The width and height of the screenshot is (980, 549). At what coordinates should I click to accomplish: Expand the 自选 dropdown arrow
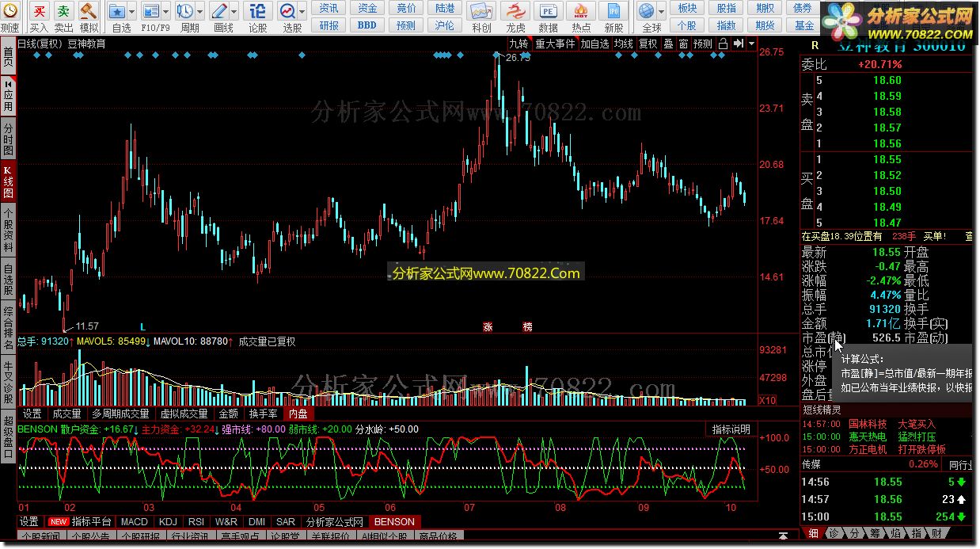(131, 11)
